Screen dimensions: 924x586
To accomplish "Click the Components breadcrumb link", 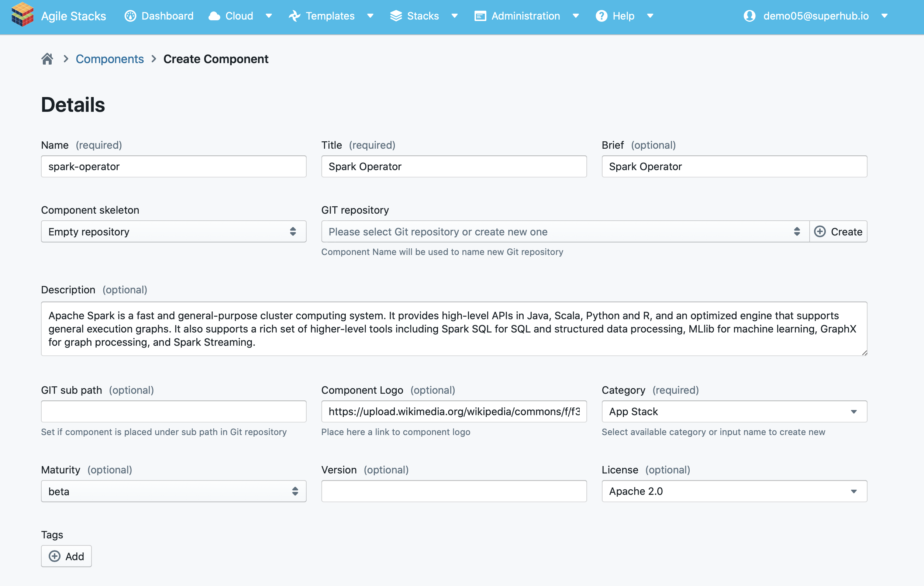I will 110,59.
